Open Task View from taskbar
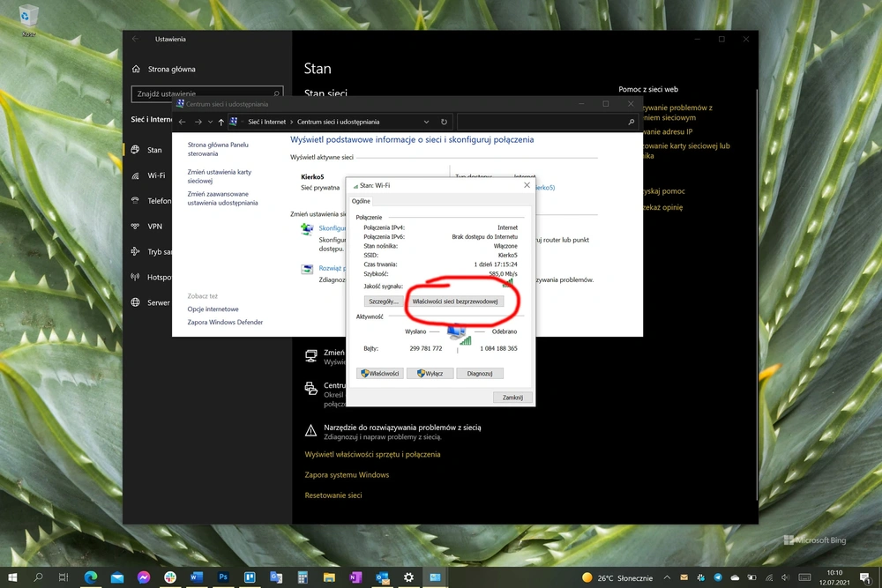Screen dimensions: 882x588 64,577
